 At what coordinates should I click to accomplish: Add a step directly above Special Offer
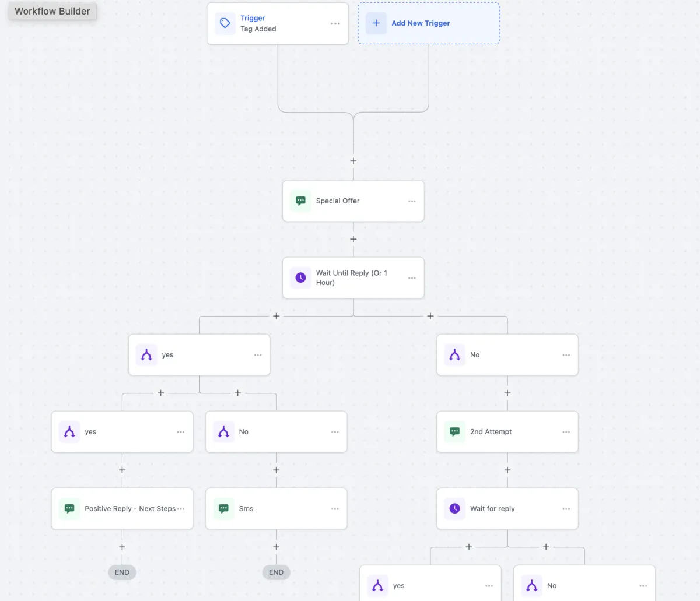(x=353, y=161)
